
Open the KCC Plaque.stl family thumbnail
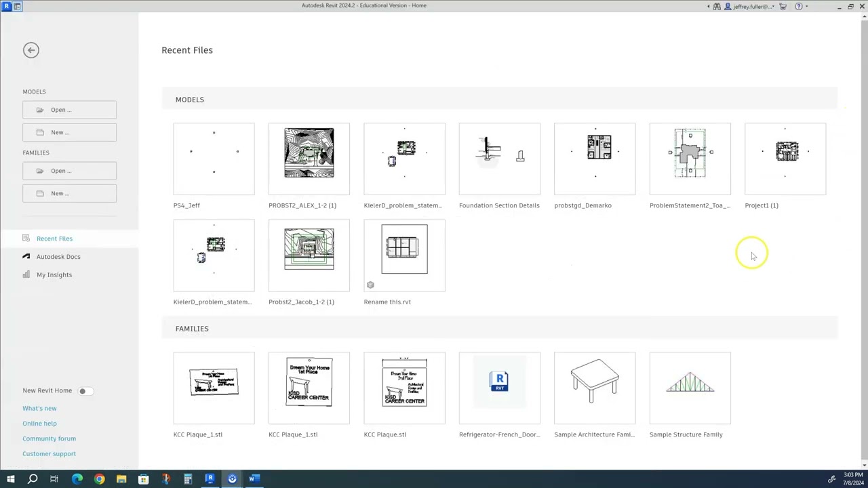[x=404, y=388]
